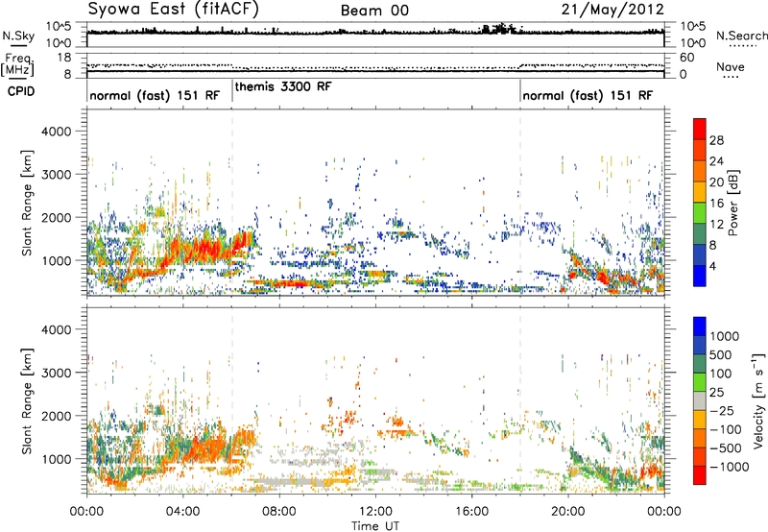Click the 'Slant Range [km]' label of the velocity panel
The width and height of the screenshot is (768, 532).
point(27,400)
